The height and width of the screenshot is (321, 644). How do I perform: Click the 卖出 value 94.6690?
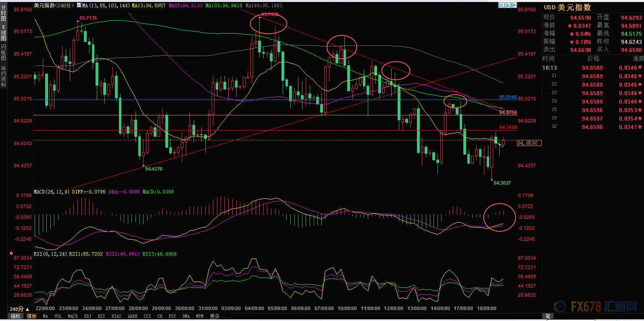click(x=581, y=50)
